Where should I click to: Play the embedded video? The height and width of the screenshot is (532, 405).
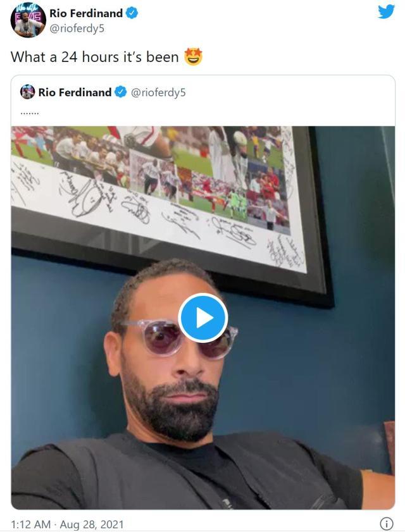[x=202, y=318]
